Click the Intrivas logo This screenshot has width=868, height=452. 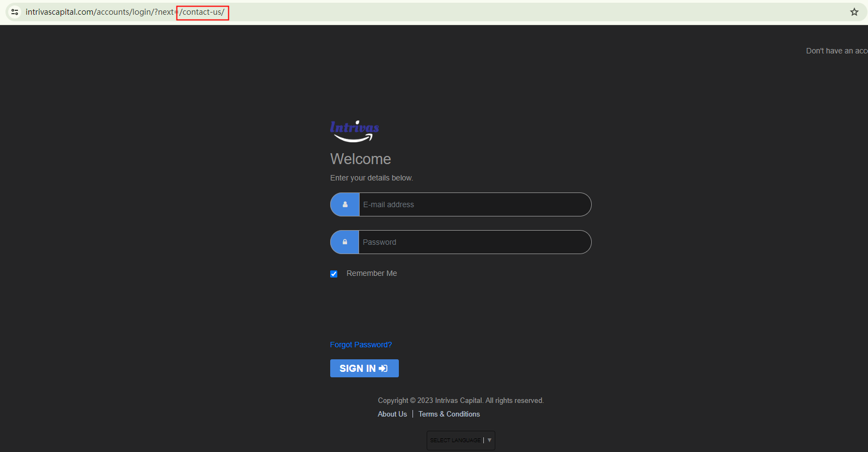point(355,131)
